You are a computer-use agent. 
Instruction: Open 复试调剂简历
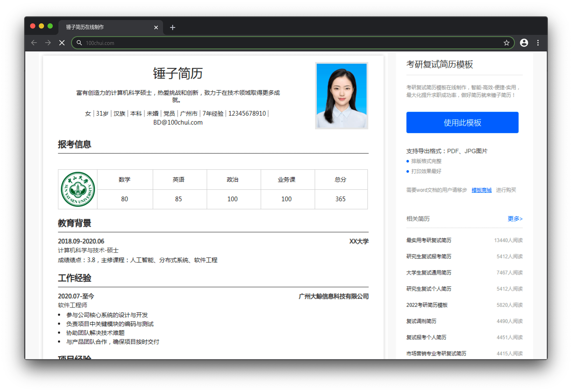pos(421,321)
